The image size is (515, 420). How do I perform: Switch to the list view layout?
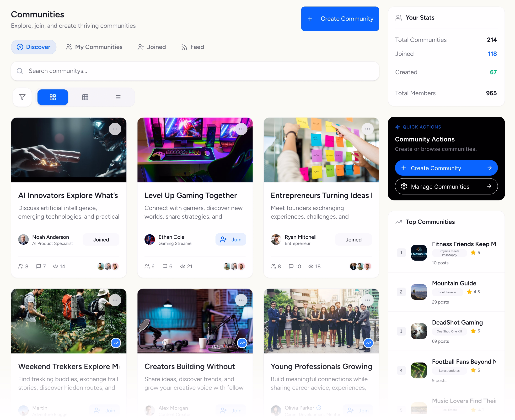tap(118, 97)
